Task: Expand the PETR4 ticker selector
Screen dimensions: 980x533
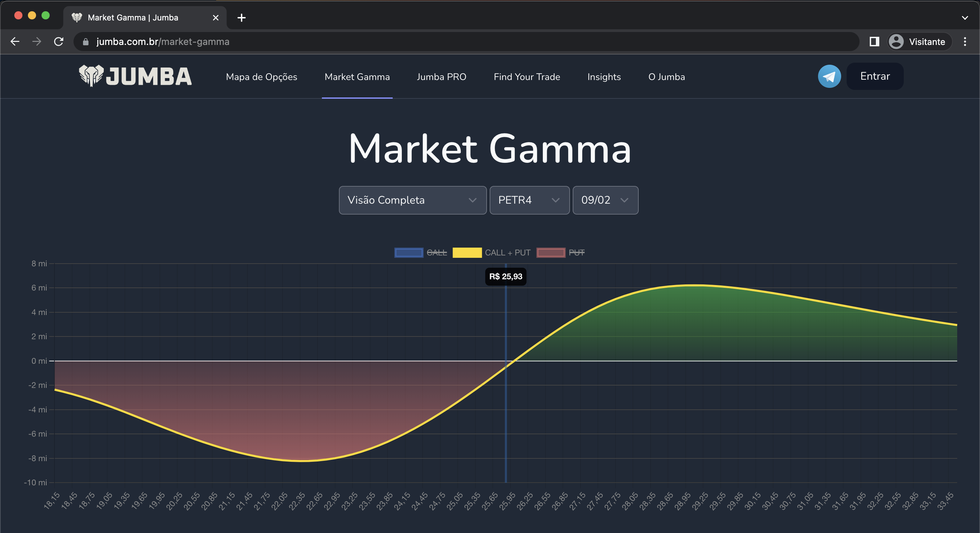Action: click(529, 200)
